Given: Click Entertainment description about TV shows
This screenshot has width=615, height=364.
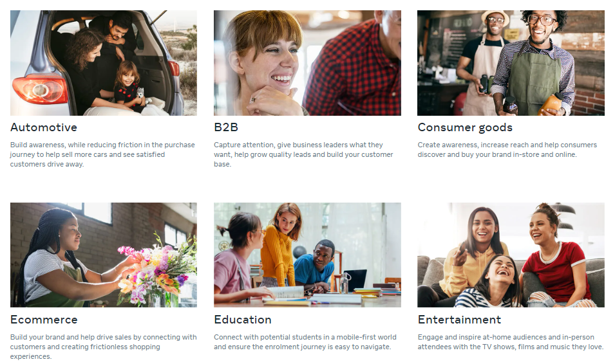Looking at the screenshot, I should click(510, 342).
